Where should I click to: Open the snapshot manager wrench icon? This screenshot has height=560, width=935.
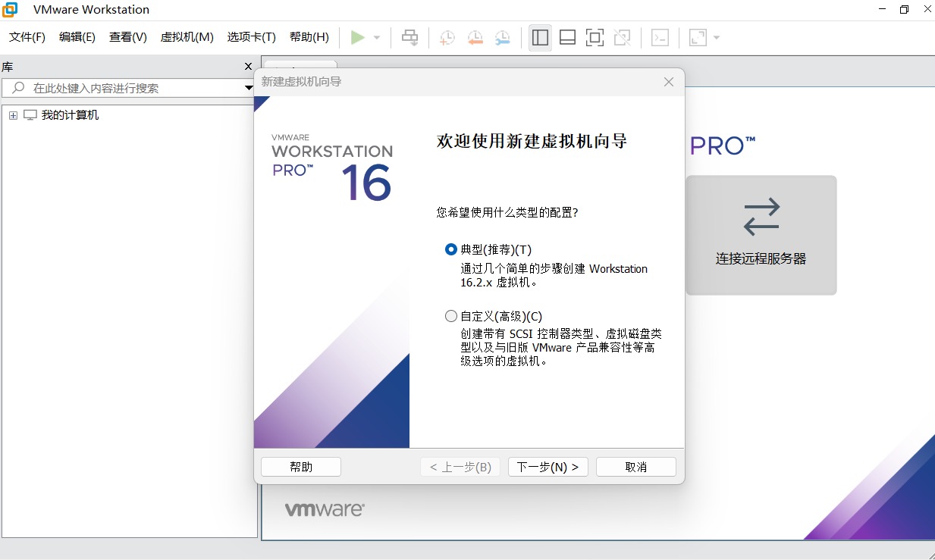point(502,37)
